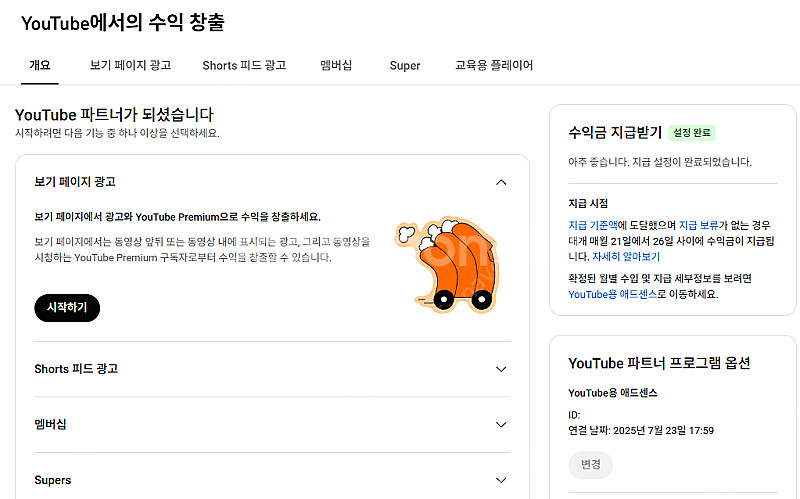Click the orange car illustration
This screenshot has height=499, width=800.
446,264
